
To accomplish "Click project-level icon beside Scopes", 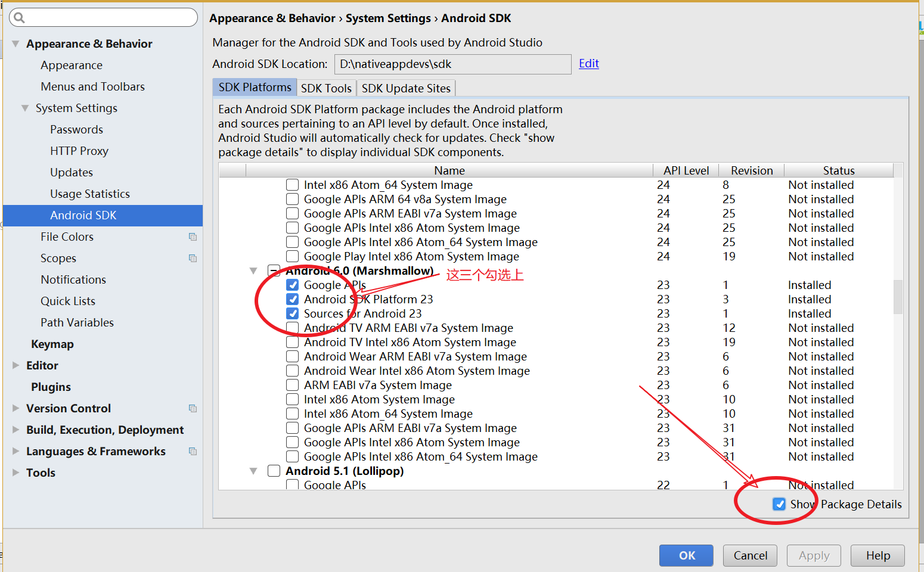I will tap(193, 259).
